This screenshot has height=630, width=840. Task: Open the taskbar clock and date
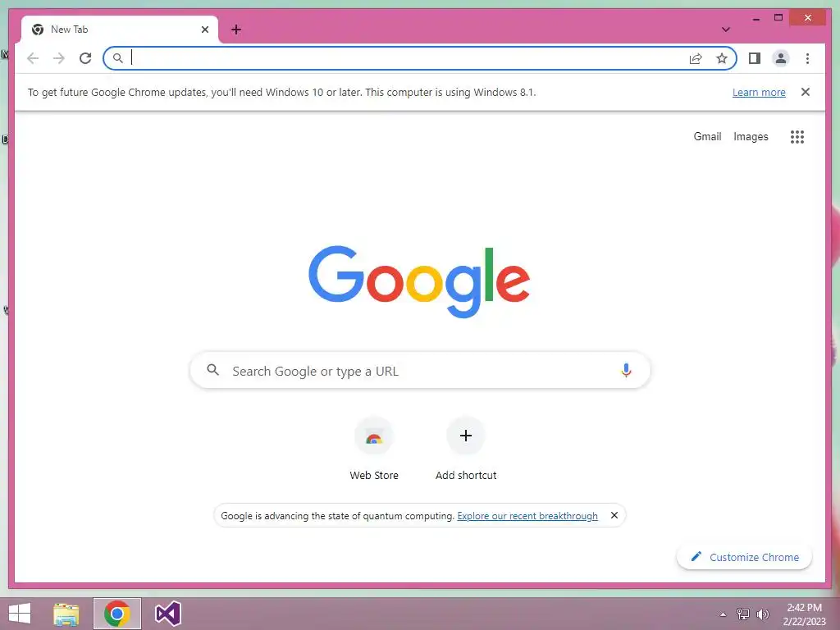click(x=804, y=614)
